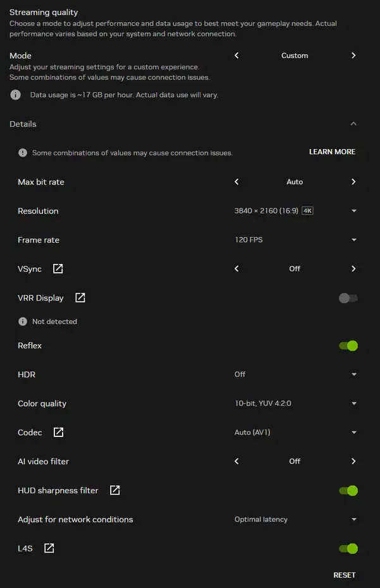This screenshot has height=588, width=380.
Task: Click the Streaming quality heading
Action: pyautogui.click(x=44, y=13)
